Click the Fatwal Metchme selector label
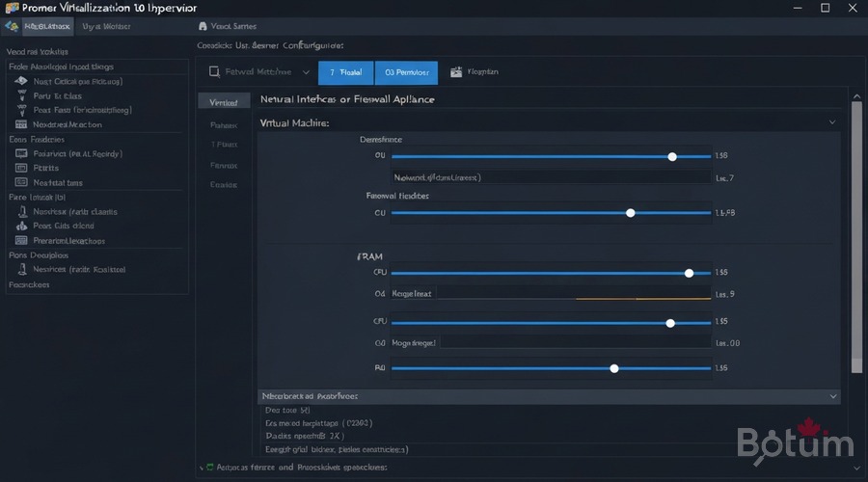This screenshot has width=868, height=482. click(258, 72)
